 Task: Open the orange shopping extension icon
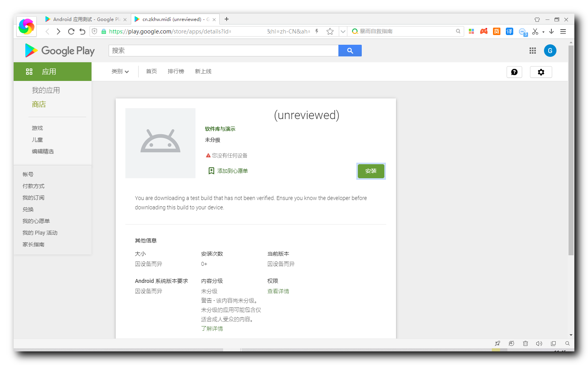496,32
